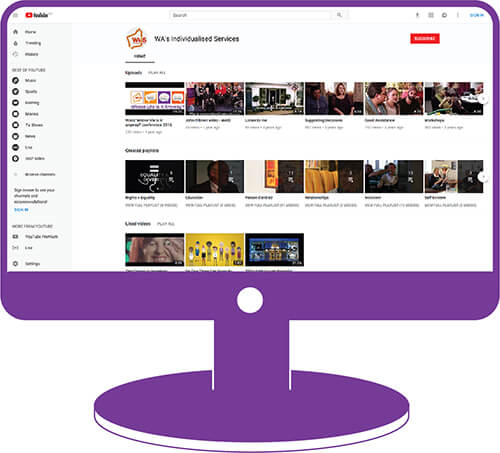This screenshot has height=453, width=500.
Task: Select the TV Shows label in sidebar
Action: (34, 125)
